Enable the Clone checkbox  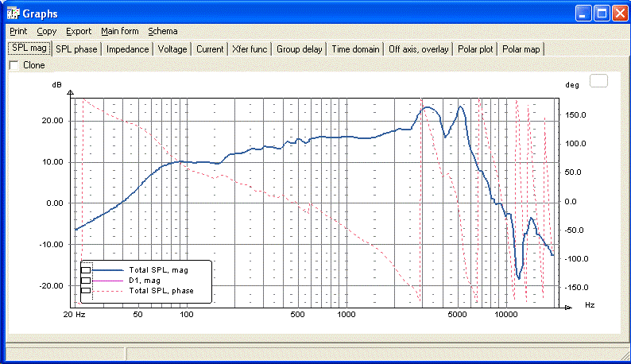(x=14, y=65)
